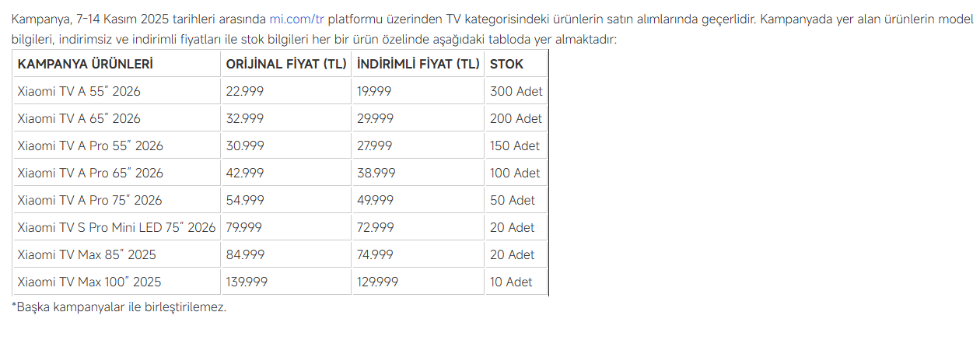Click the 129.999 discounted price cell
This screenshot has width=980, height=340.
377,282
